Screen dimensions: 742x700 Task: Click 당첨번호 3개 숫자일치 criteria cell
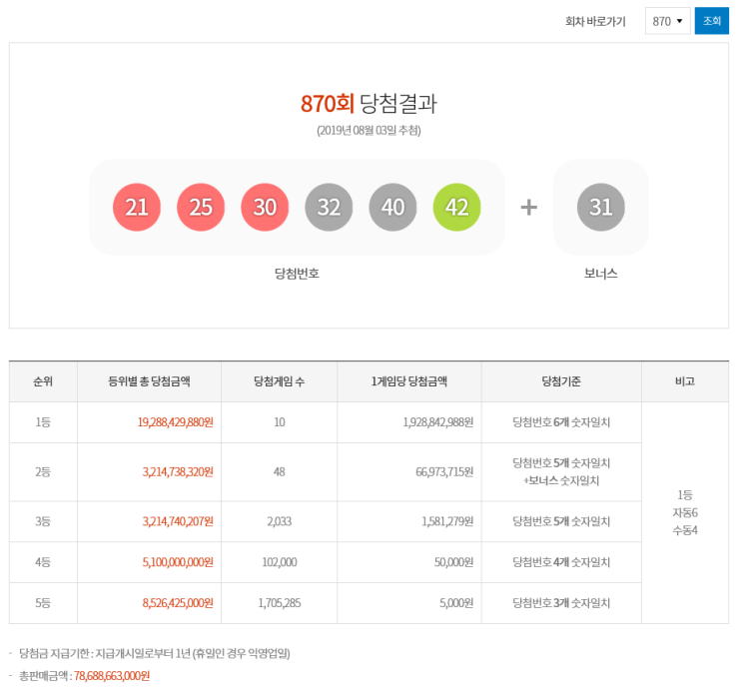561,603
